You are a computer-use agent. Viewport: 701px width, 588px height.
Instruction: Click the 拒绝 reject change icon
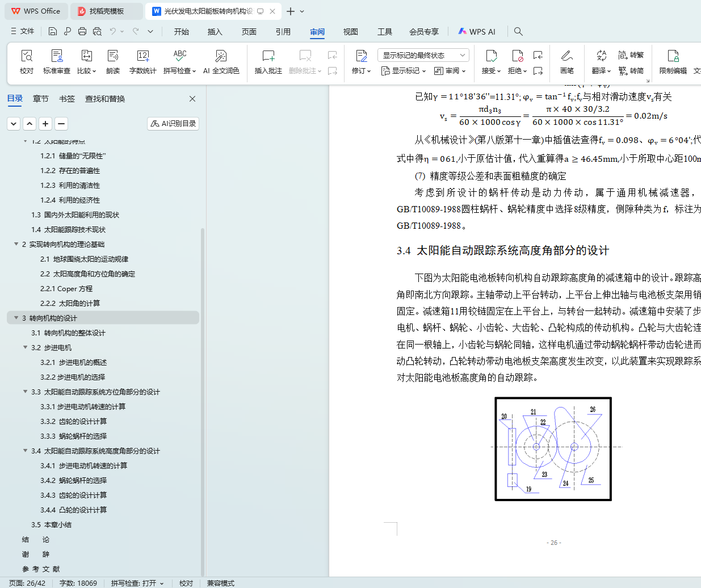coord(518,56)
